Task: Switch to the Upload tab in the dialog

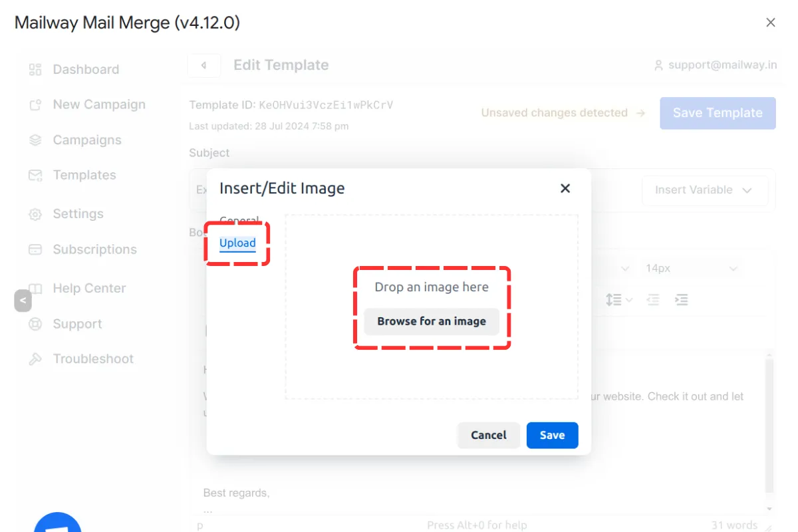Action: [x=237, y=243]
